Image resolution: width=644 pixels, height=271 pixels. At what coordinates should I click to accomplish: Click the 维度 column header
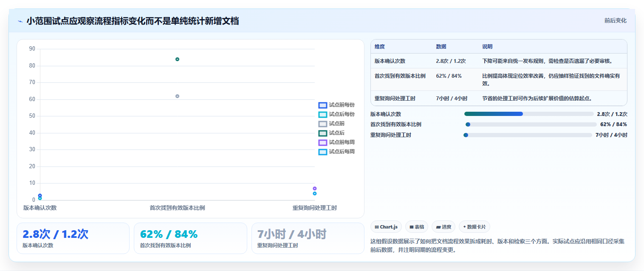point(380,47)
